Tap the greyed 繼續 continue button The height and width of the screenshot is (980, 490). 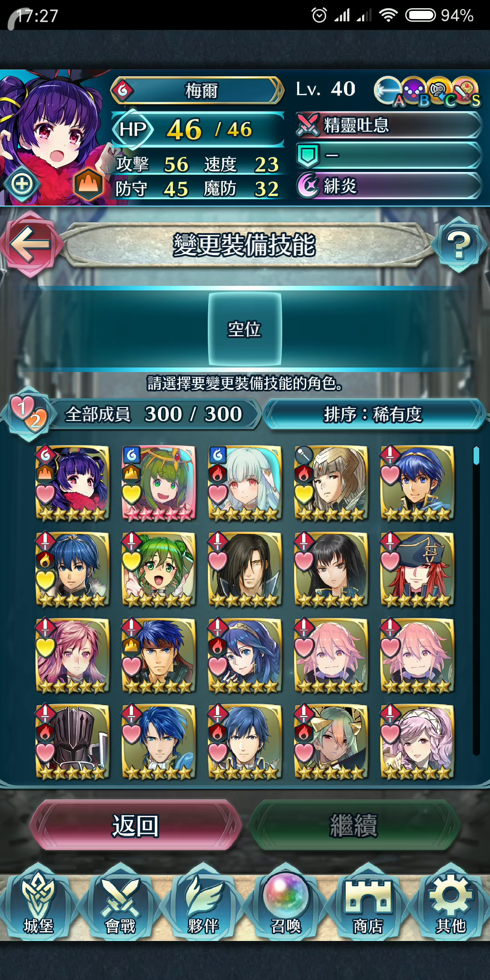click(354, 825)
